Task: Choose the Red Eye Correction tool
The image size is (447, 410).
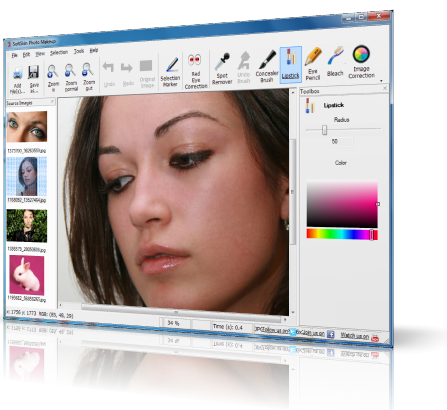Action: click(195, 71)
